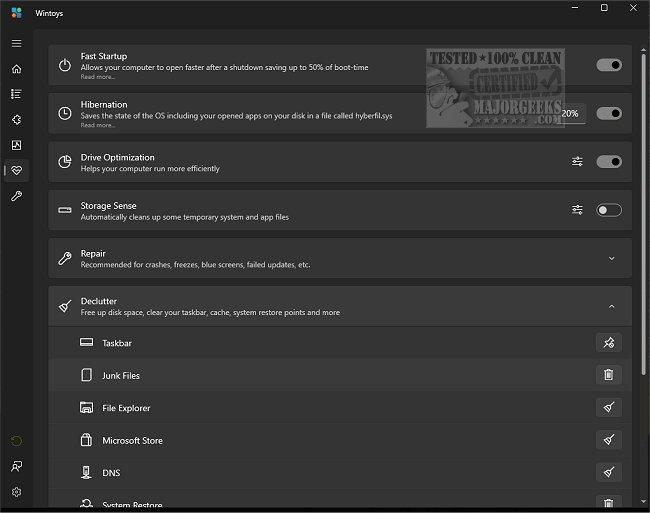
Task: Open Drive Optimization options sliders icon
Action: pyautogui.click(x=577, y=162)
